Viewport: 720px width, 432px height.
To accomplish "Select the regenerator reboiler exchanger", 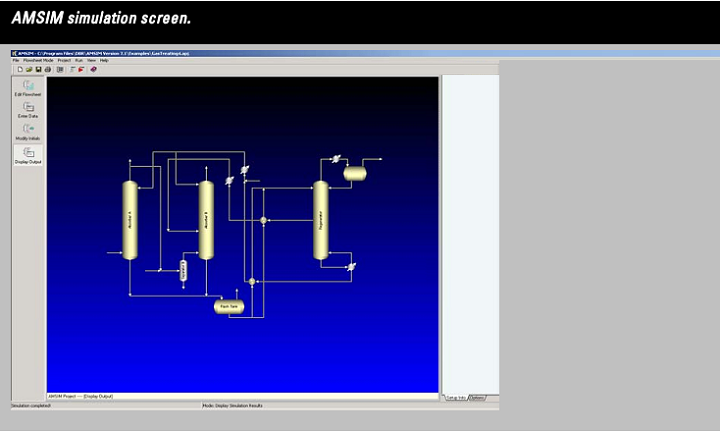I will (x=351, y=267).
